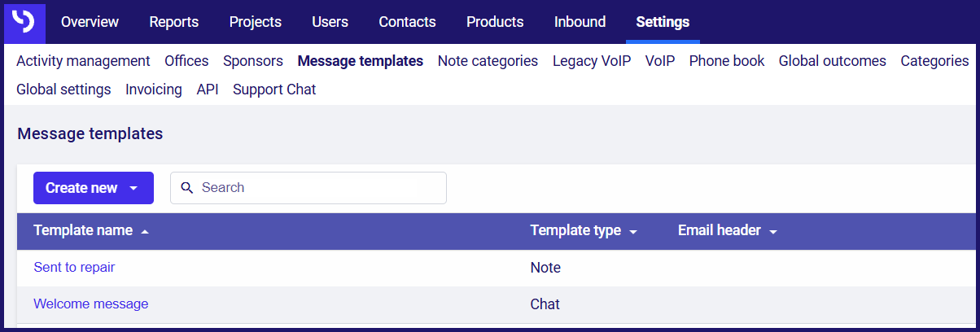Screen dimensions: 980x332
Task: Open the Inbound tab
Action: coord(580,22)
